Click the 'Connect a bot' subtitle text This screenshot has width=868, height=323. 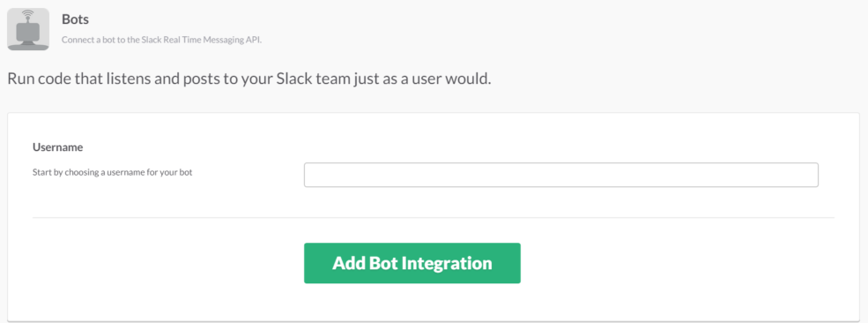(85, 41)
